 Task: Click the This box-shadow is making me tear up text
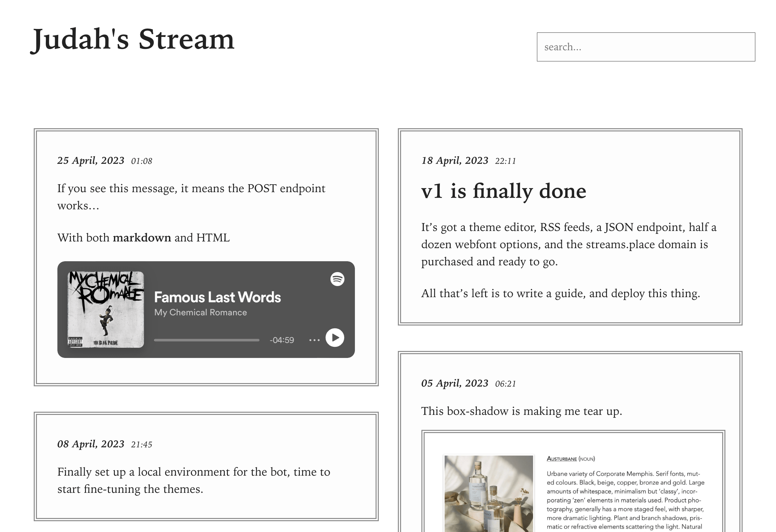522,411
